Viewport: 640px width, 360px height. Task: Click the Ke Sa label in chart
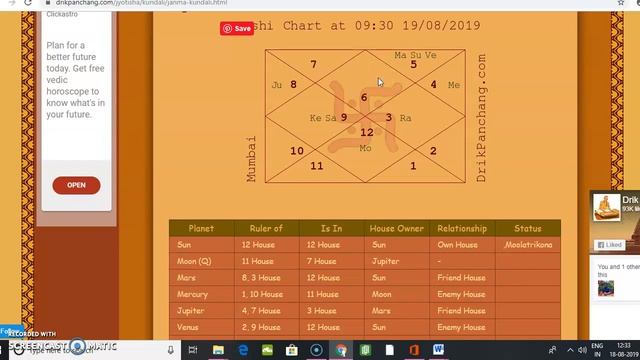[323, 118]
